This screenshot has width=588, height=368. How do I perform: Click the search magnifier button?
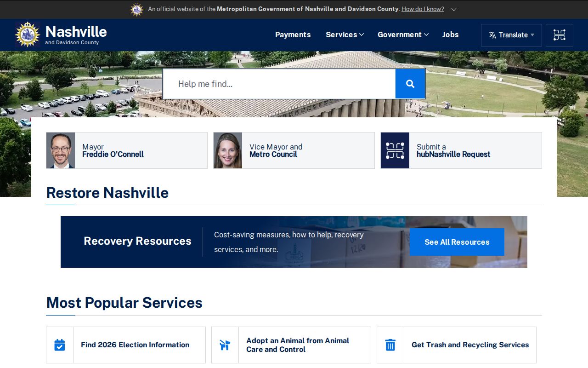pyautogui.click(x=410, y=84)
